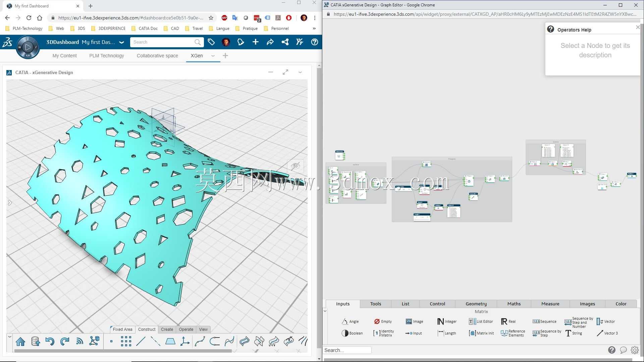Open the Maths tab in the node palette

tap(514, 304)
